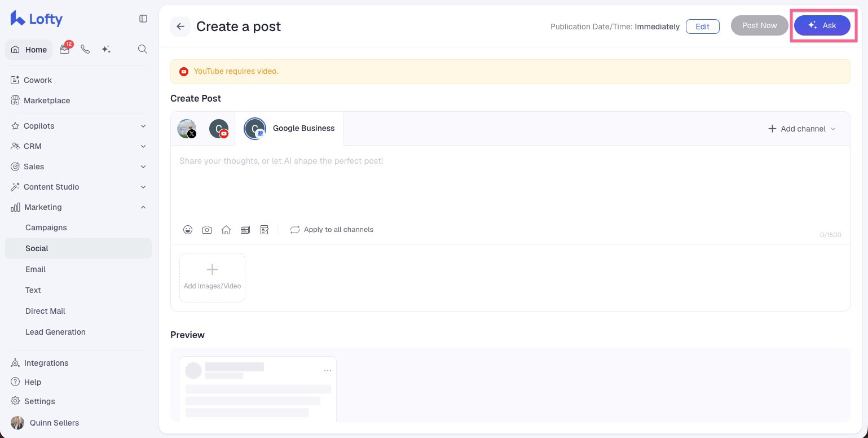The width and height of the screenshot is (868, 438).
Task: Collapse the sidebar with the panel icon
Action: click(x=143, y=19)
